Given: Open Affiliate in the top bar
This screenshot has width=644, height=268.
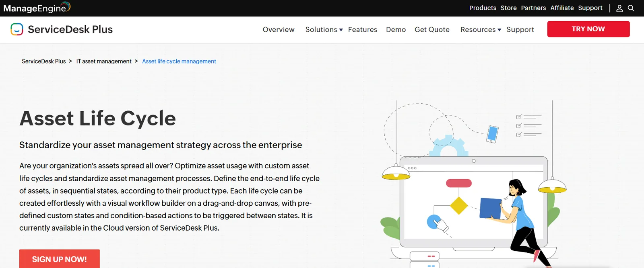Looking at the screenshot, I should pyautogui.click(x=562, y=8).
